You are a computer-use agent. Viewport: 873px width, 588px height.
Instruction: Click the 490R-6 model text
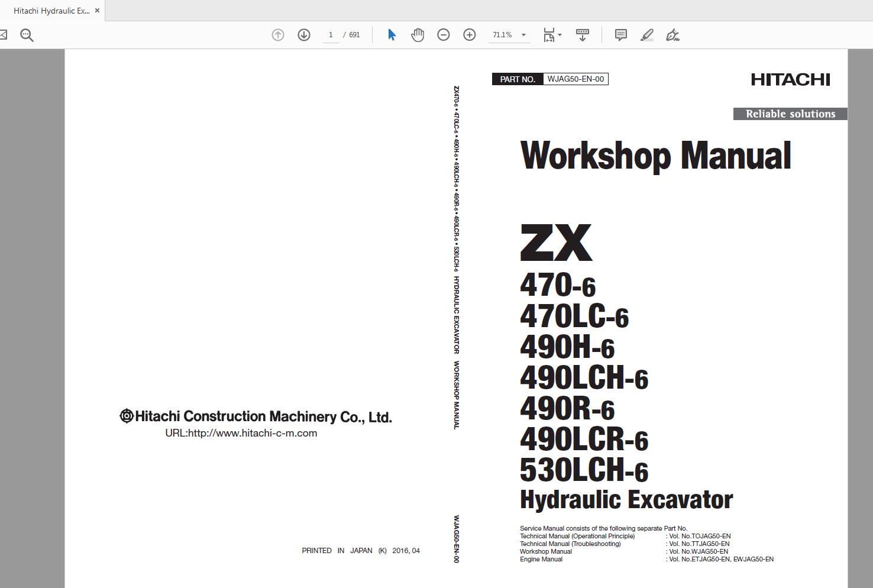point(567,409)
